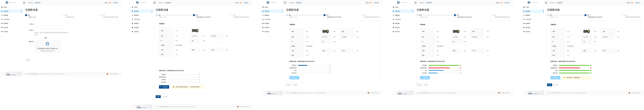The width and height of the screenshot is (644, 110).
Task: Select 安防管理 in the test-failed warning screen sidebar
Action: click(533, 28)
